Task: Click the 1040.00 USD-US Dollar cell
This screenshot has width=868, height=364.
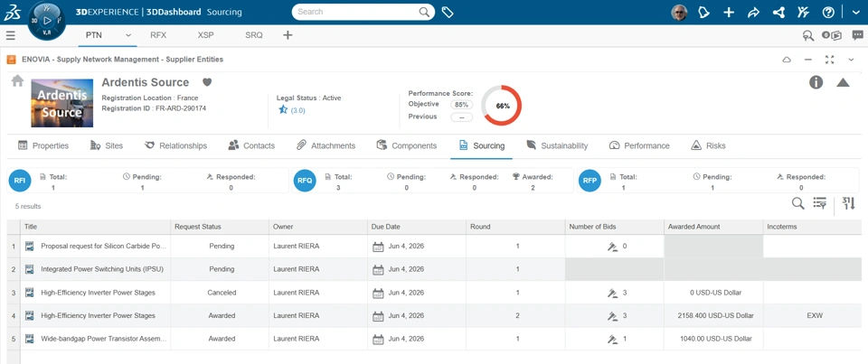Action: click(715, 339)
